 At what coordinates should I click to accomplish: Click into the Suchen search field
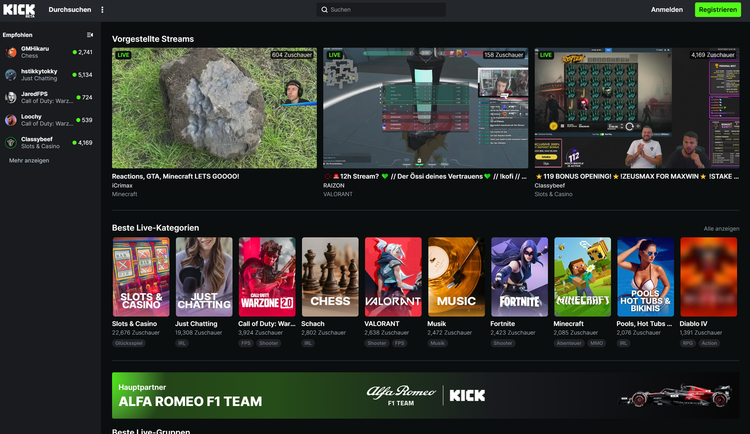pyautogui.click(x=385, y=10)
